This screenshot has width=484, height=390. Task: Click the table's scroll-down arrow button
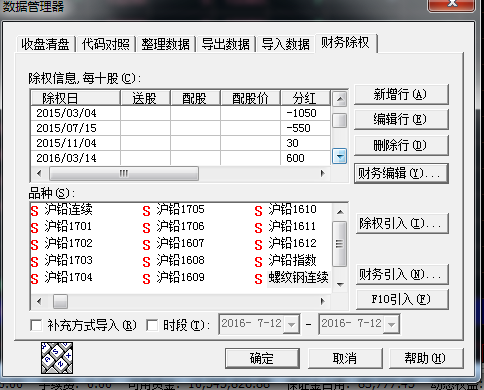click(x=340, y=156)
